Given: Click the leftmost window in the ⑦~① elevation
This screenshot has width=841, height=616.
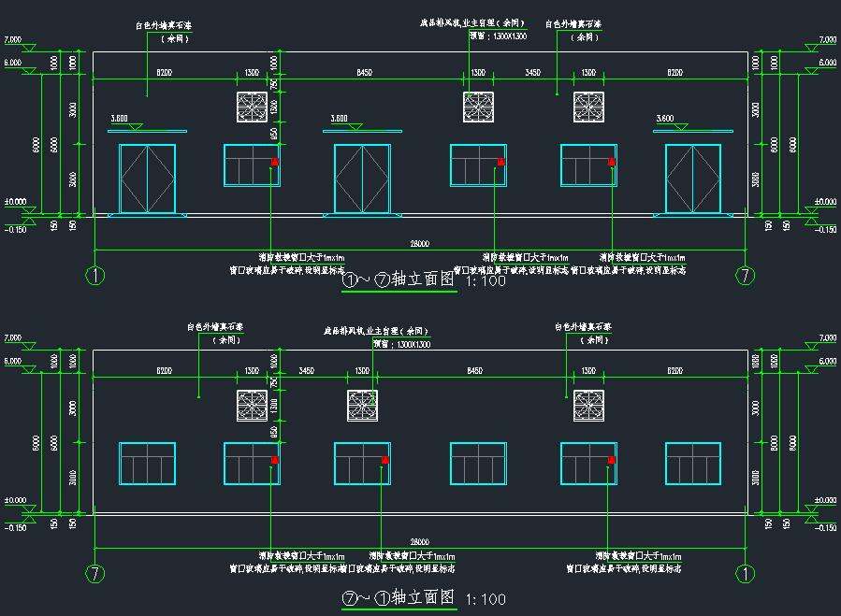Looking at the screenshot, I should (x=148, y=464).
